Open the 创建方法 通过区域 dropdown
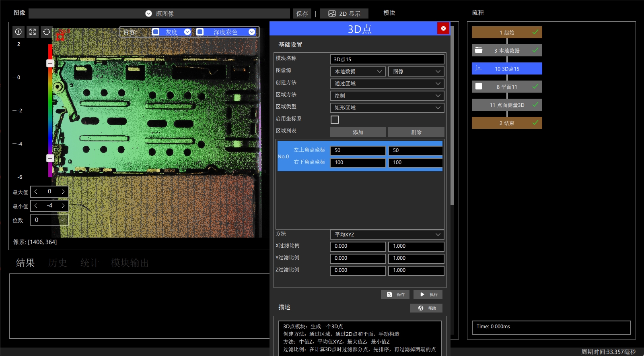Screen dimensions: 644x356 (387, 83)
